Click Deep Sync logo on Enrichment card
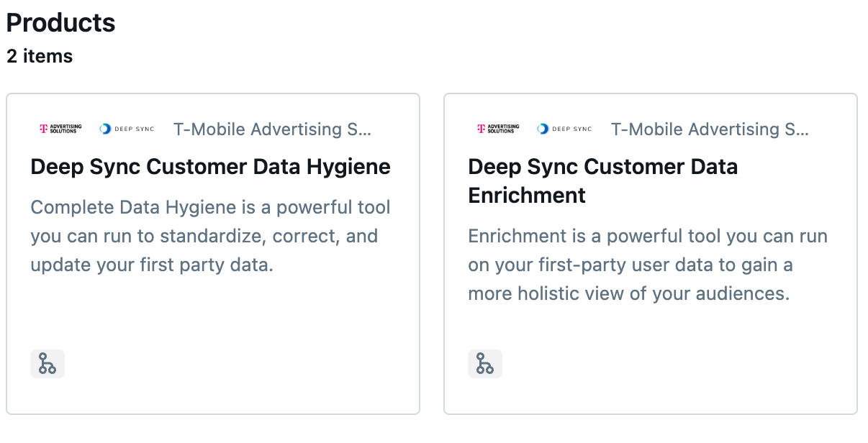 (564, 129)
